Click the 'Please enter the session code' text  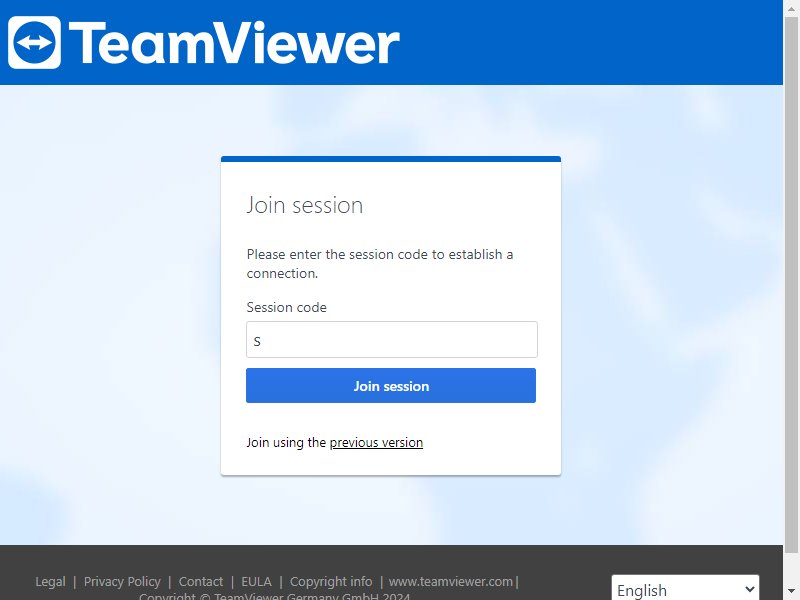[x=380, y=263]
